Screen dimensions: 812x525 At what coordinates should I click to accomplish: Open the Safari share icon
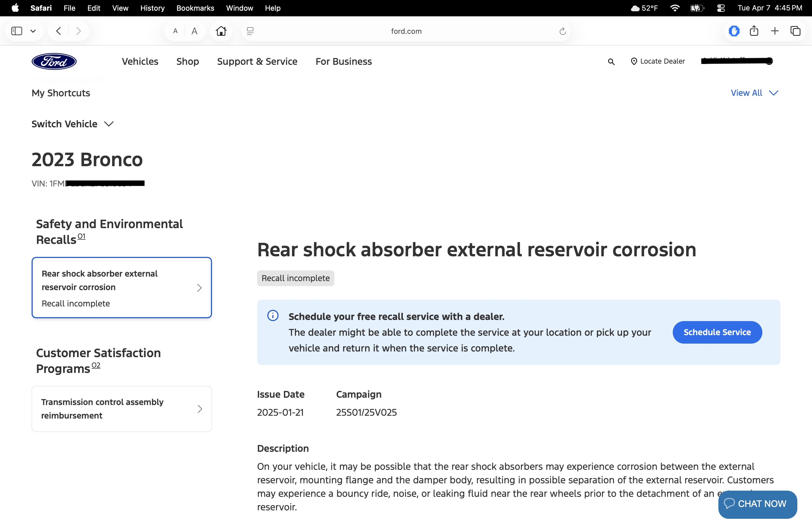(754, 31)
